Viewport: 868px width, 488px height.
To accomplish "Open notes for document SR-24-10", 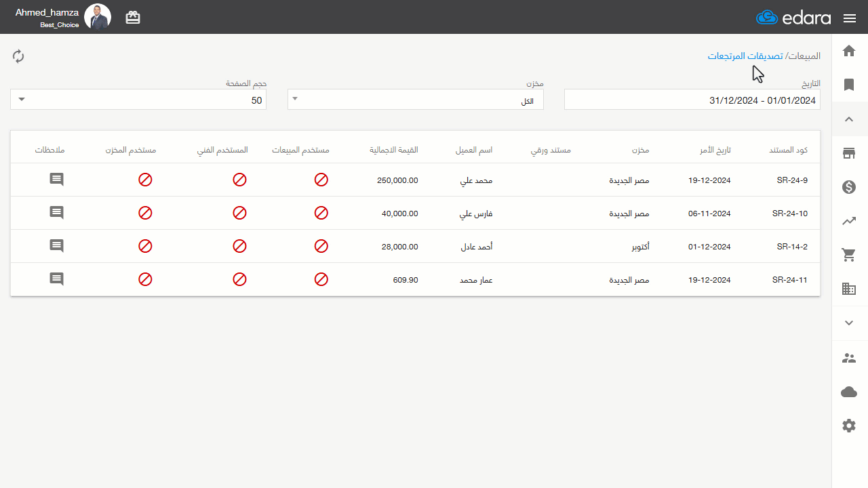I will point(57,213).
